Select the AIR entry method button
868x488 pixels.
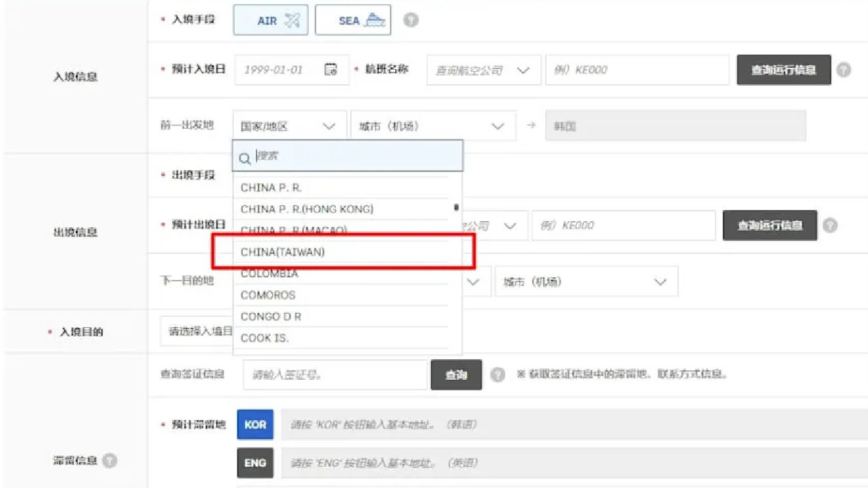pos(271,21)
